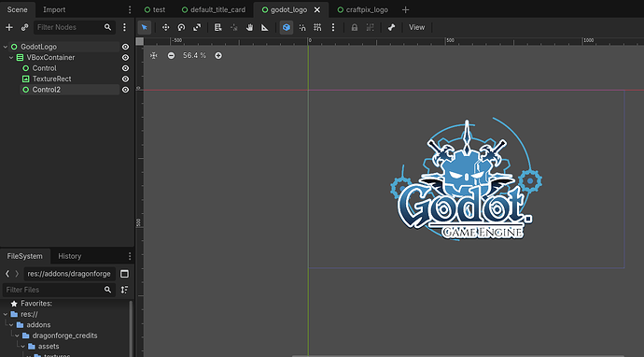Click the TextureRect node type icon
Screen dimensions: 644x357
coord(25,79)
